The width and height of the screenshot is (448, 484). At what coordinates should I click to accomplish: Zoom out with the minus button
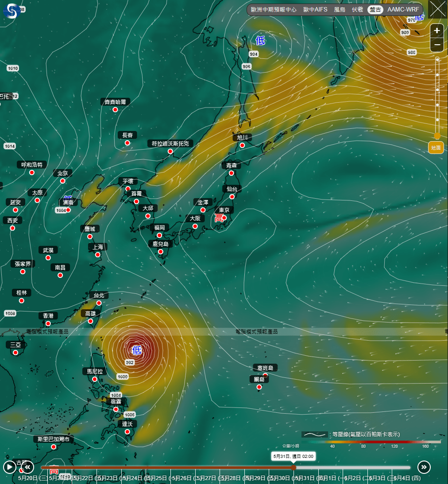(x=437, y=45)
